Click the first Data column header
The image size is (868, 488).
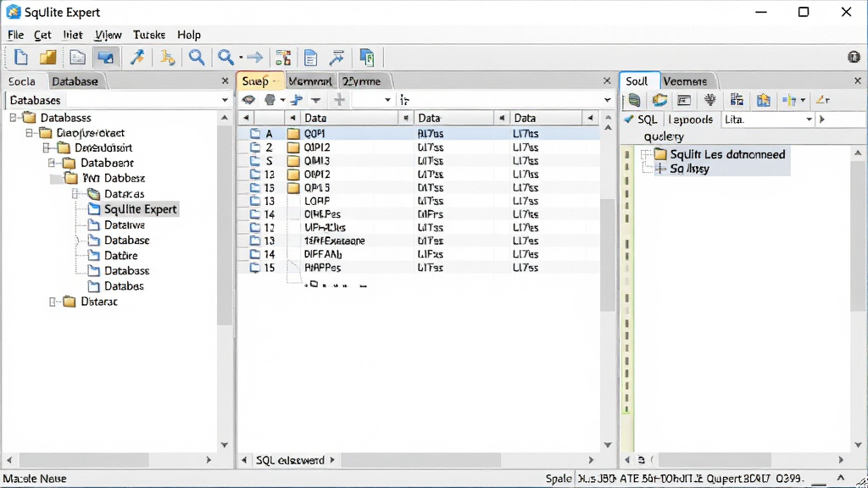350,118
